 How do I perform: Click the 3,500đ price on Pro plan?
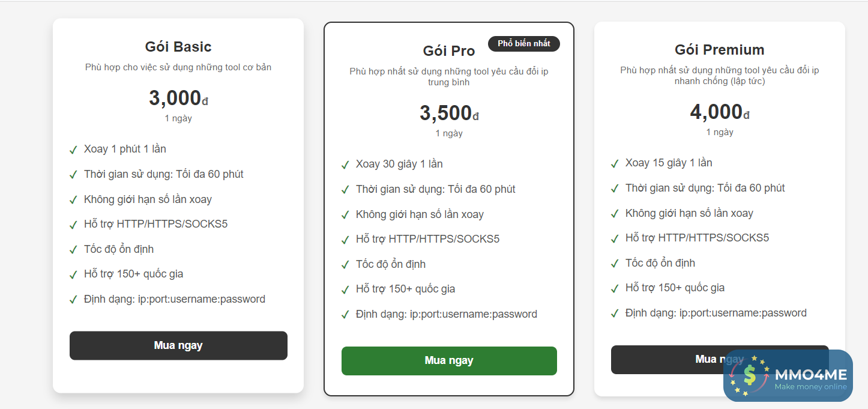[x=448, y=113]
